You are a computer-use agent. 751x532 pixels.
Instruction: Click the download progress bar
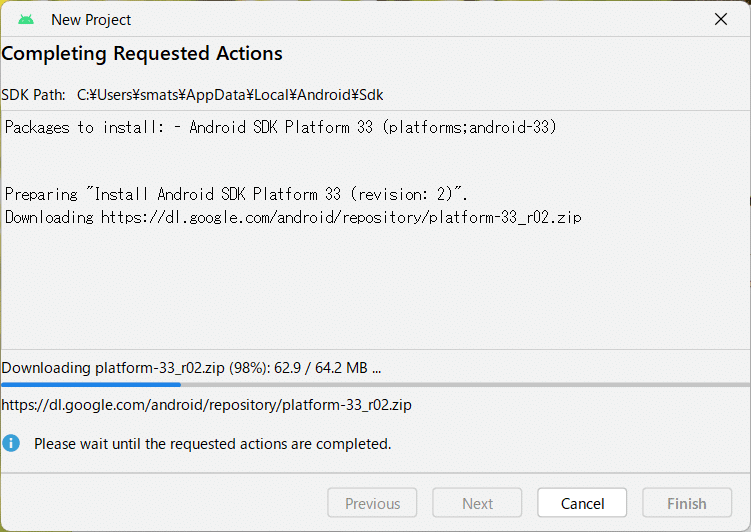tap(376, 384)
